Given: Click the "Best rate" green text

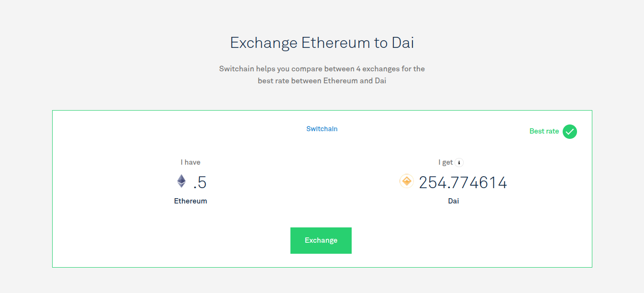Looking at the screenshot, I should point(544,131).
